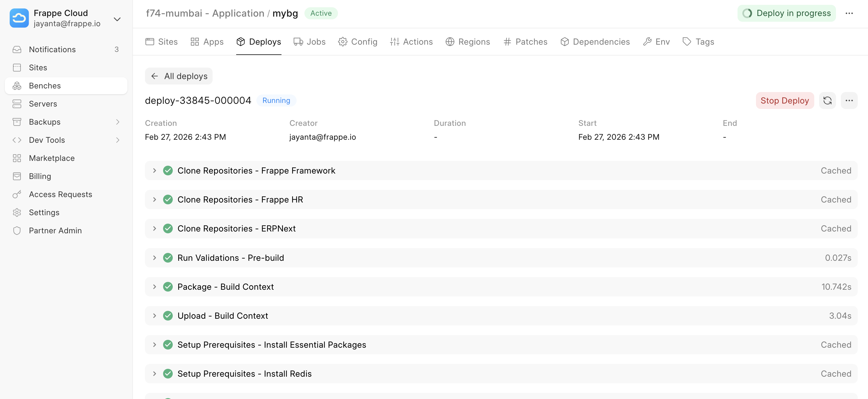Viewport: 868px width, 399px height.
Task: Expand the Clone Repositories - Frappe Framework step
Action: pos(154,171)
